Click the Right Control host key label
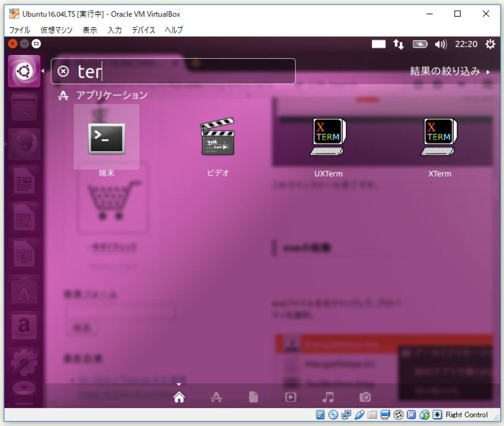This screenshot has height=426, width=504. [466, 415]
